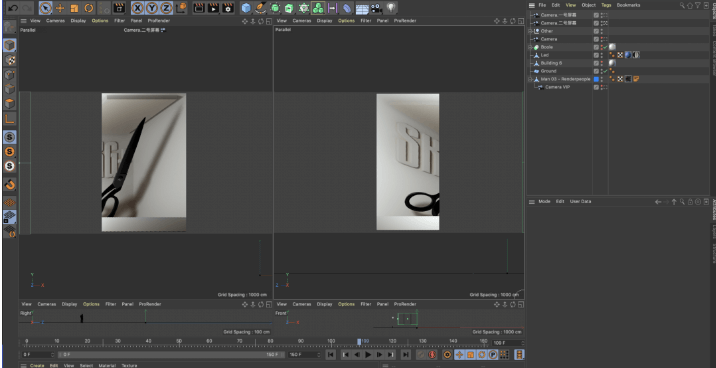
Task: Toggle Boole visibility dots
Action: 602,47
